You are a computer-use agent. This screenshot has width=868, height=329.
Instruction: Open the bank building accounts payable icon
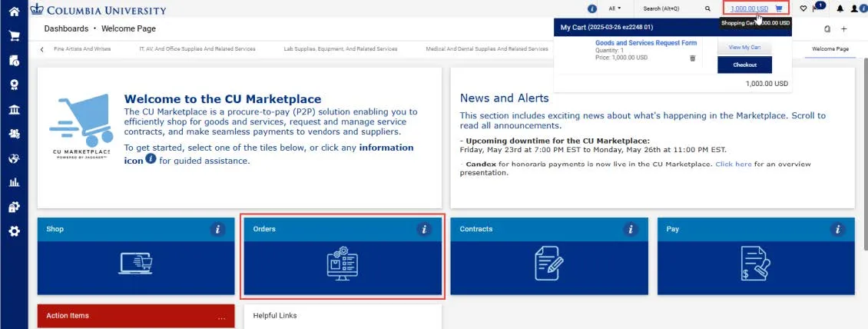pos(14,110)
